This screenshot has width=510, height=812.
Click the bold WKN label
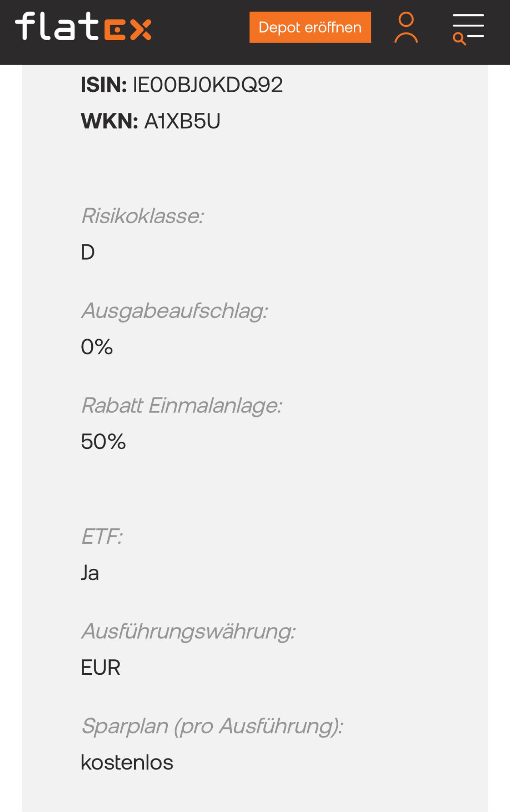[109, 121]
